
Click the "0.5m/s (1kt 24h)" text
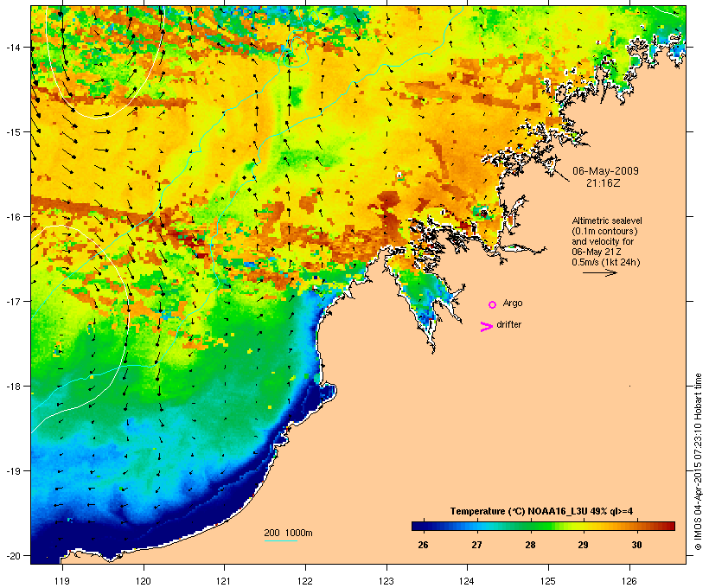[x=606, y=262]
